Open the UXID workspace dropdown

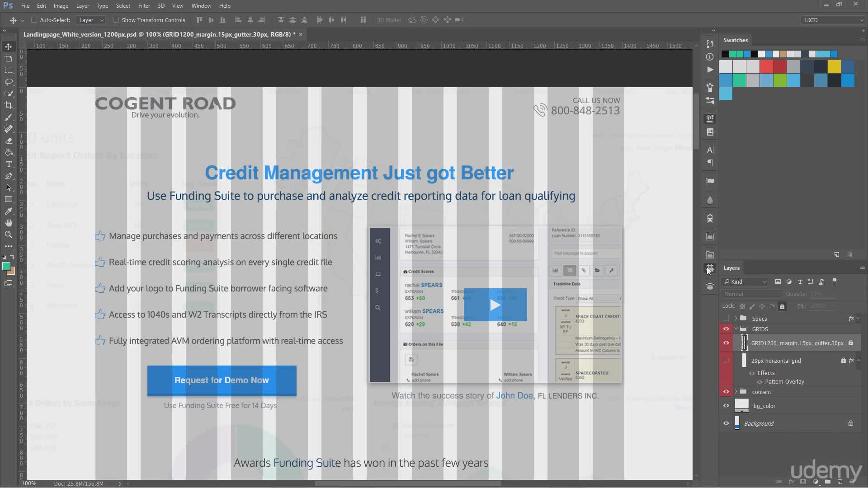pyautogui.click(x=833, y=20)
